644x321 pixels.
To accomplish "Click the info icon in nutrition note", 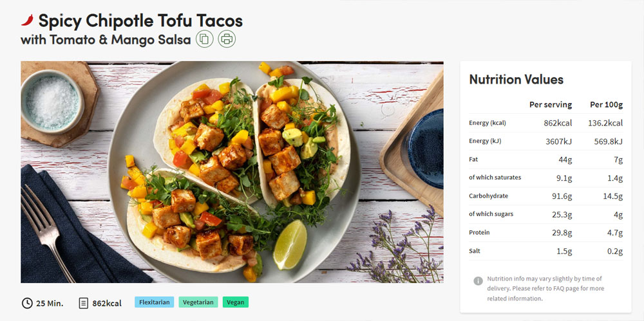I will click(x=478, y=280).
